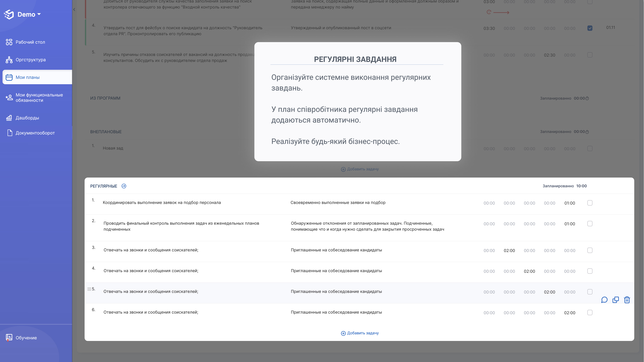Click the arrow icon beside РЕГУЛЯРНЫЕ
This screenshot has height=362, width=644.
(x=124, y=186)
